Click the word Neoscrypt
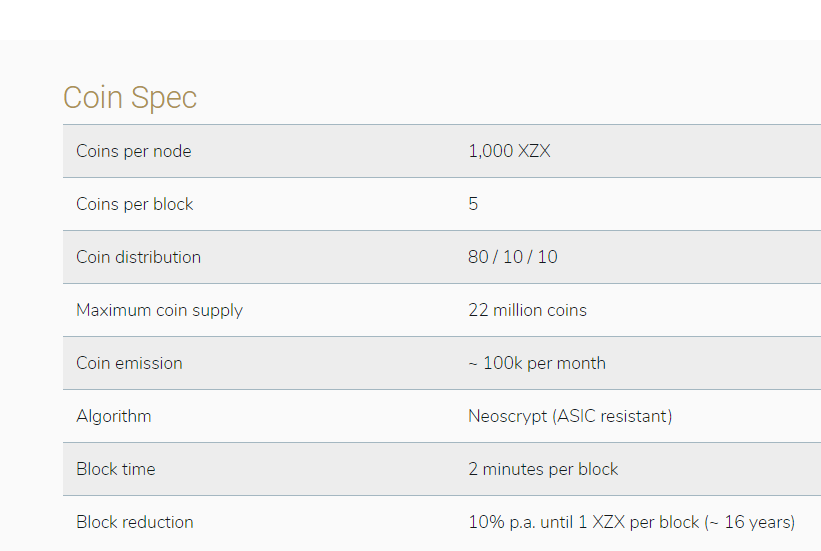Screen dimensions: 821x551 [507, 416]
